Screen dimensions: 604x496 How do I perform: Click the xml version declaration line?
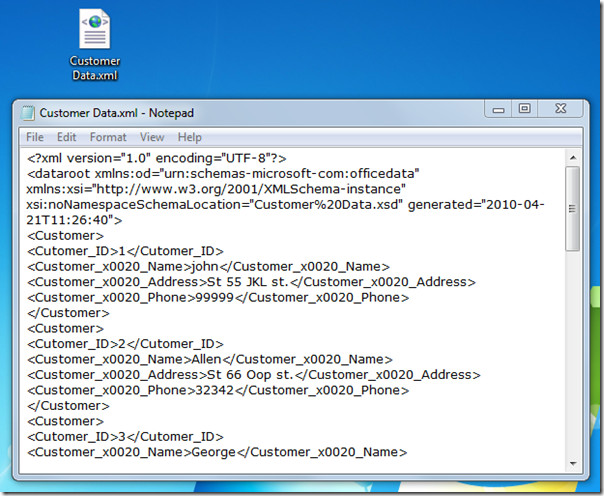[x=157, y=158]
